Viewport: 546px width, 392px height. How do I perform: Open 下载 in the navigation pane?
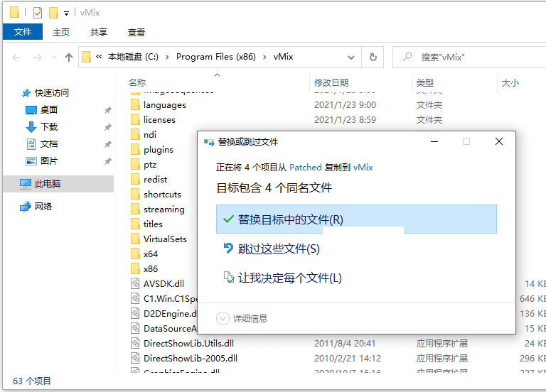49,127
